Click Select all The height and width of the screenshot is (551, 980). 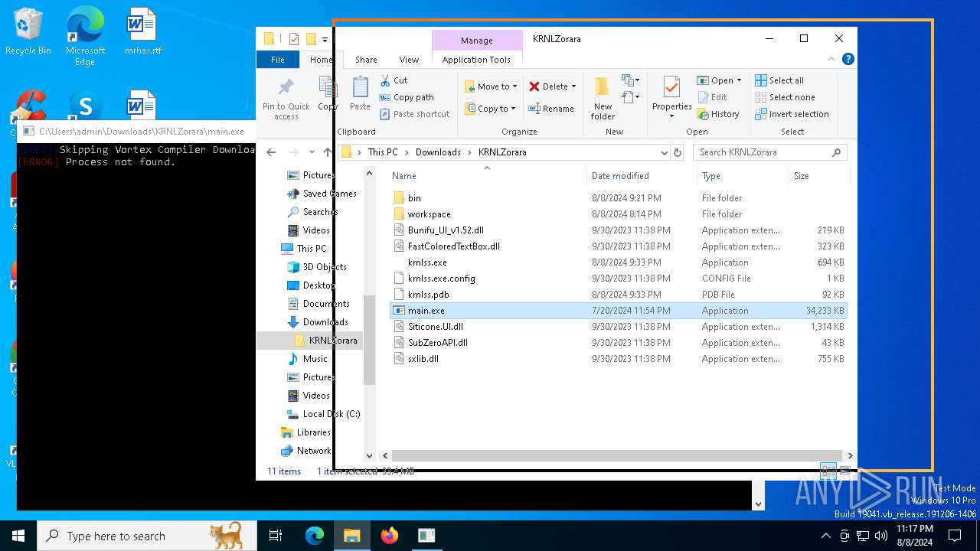779,80
